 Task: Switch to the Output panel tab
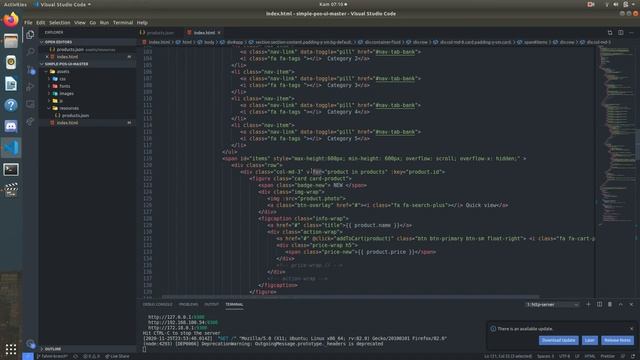[211, 304]
